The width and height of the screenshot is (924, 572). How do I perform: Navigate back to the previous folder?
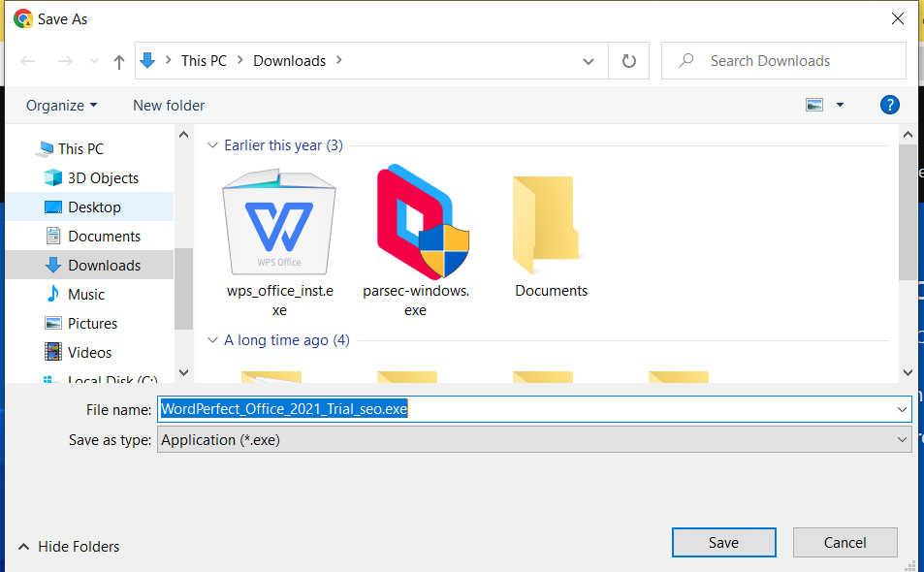[x=27, y=60]
